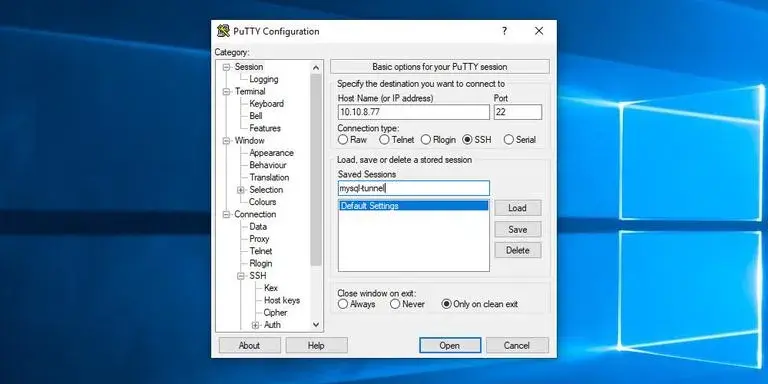This screenshot has width=768, height=384.
Task: Open the Auth category
Action: click(272, 325)
